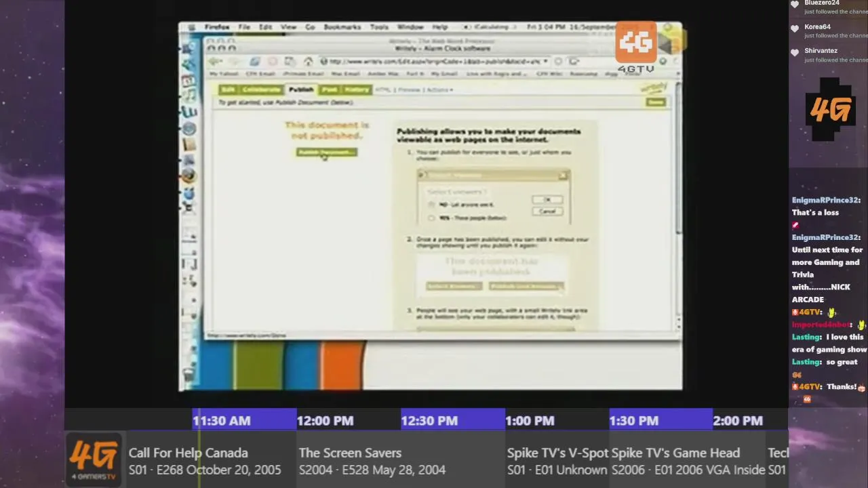Click heart icon beside Korea64
This screenshot has height=488, width=868.
795,28
